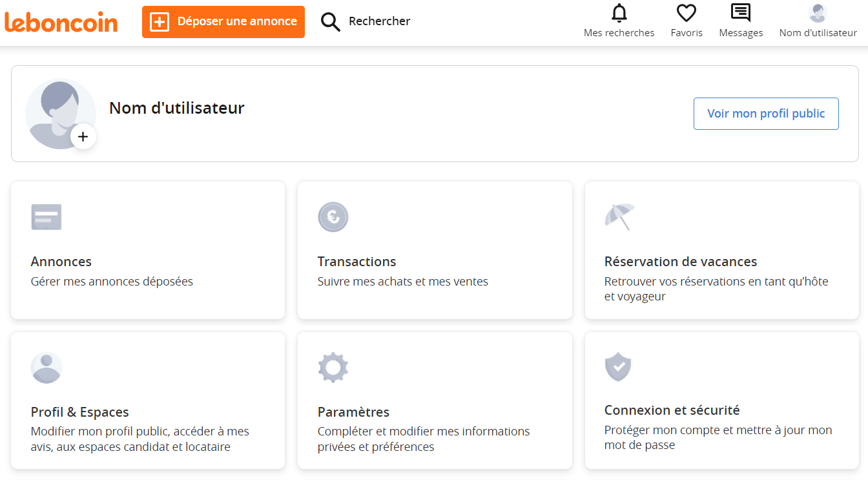The height and width of the screenshot is (480, 868).
Task: Click the plus to add profile photo
Action: pos(83,136)
